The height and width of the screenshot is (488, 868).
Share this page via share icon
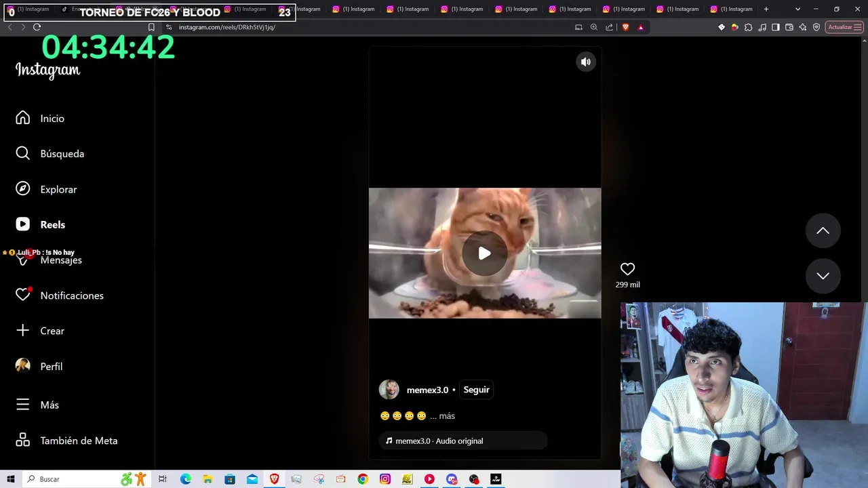click(609, 27)
